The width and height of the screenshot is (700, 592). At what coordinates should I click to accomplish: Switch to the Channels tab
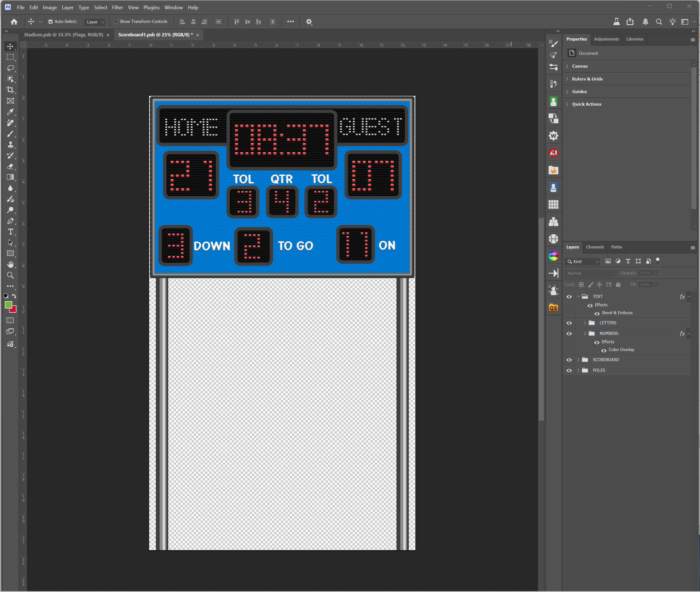[x=595, y=247]
